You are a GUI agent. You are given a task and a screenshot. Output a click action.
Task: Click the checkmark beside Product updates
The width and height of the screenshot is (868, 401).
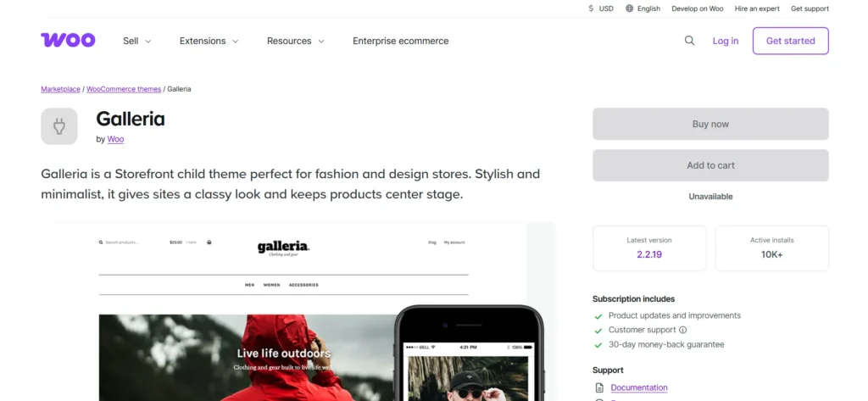[x=598, y=316]
